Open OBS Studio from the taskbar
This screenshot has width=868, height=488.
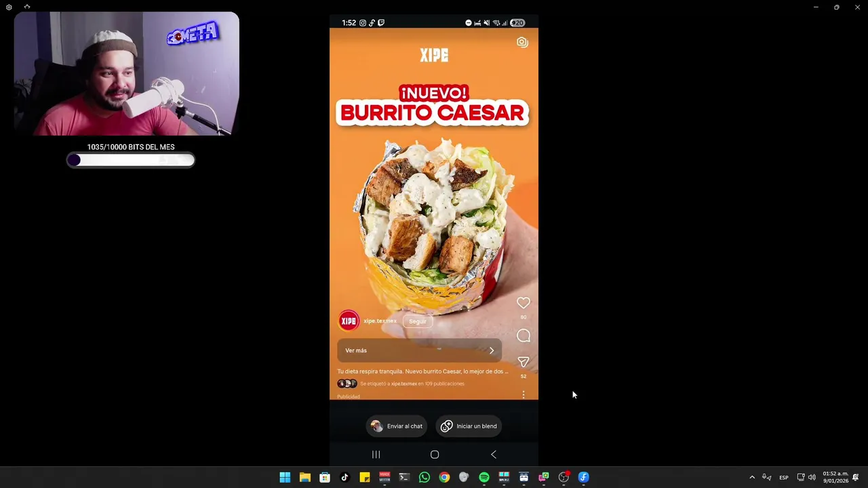click(x=564, y=477)
